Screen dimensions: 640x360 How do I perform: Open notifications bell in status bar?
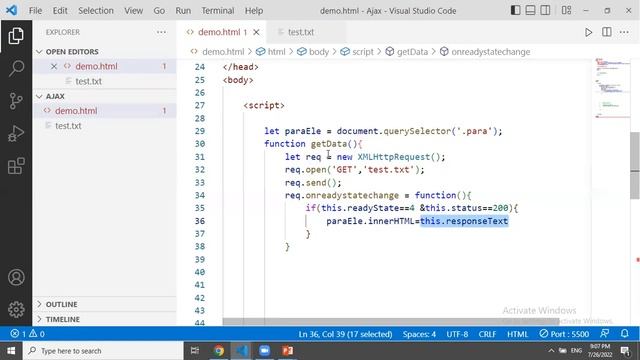[624, 333]
